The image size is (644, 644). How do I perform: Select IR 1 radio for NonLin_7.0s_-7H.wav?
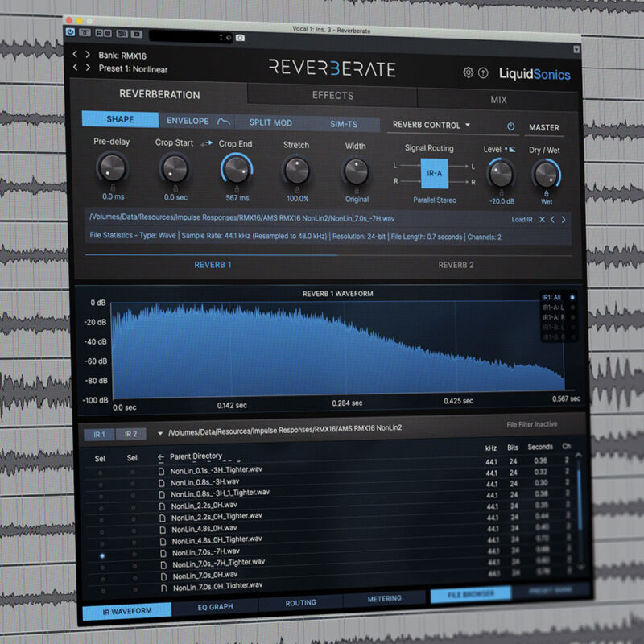coord(102,555)
